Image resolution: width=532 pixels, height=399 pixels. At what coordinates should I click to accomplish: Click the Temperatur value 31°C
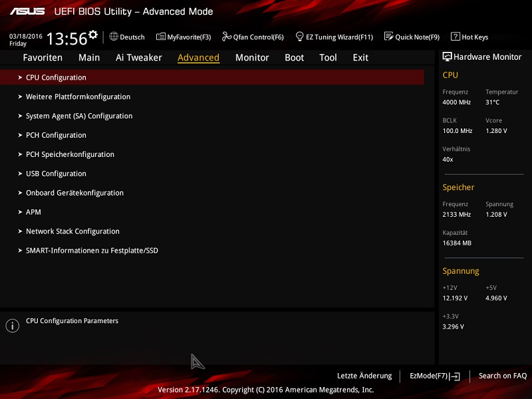[x=492, y=102]
